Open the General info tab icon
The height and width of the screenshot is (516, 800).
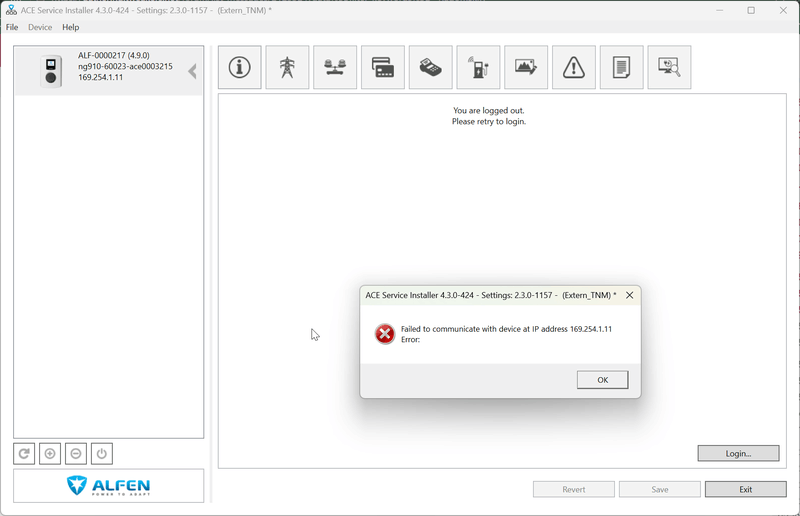[x=240, y=67]
